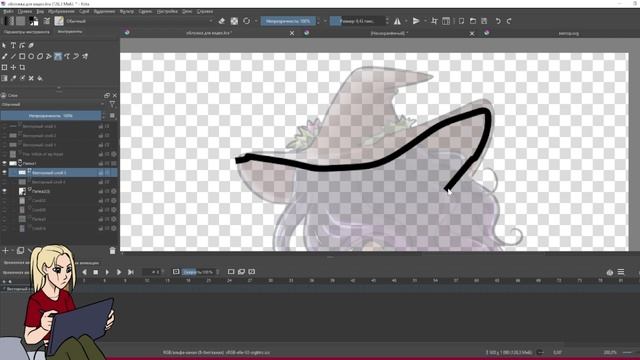The image size is (640, 360).
Task: Toggle horizontal mirror mode
Action: [397, 21]
